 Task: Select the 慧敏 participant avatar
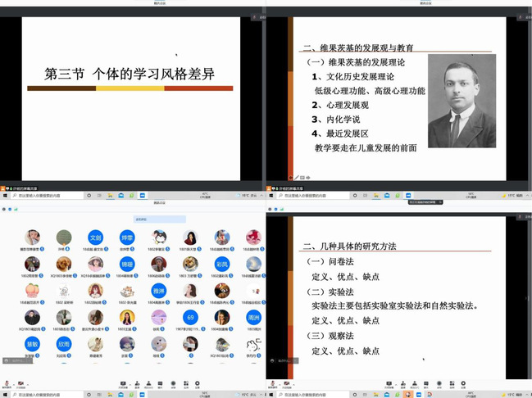[32, 343]
